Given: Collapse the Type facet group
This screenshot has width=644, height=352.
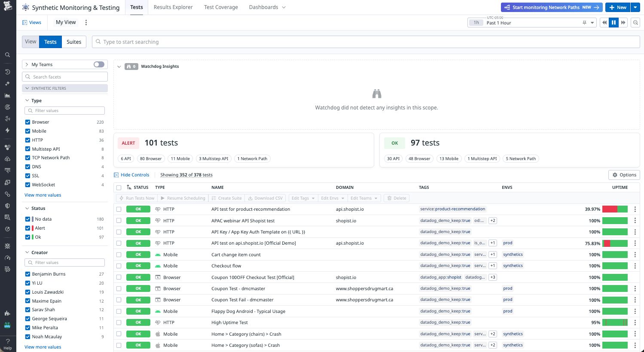Looking at the screenshot, I should 27,100.
